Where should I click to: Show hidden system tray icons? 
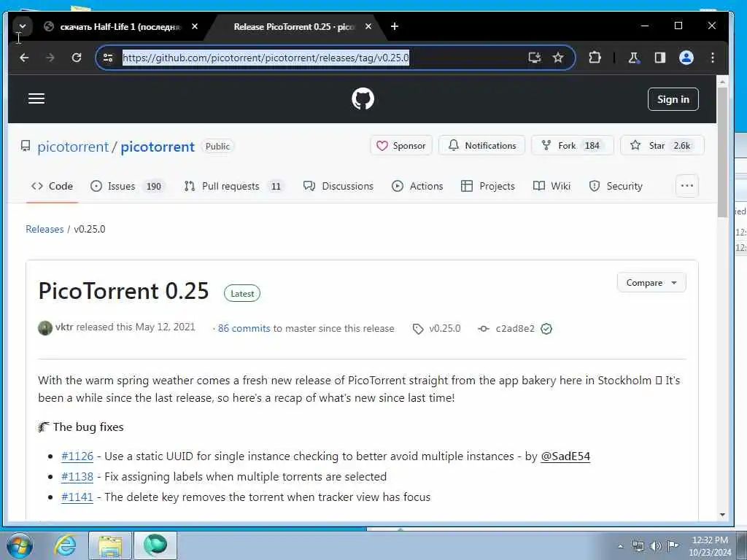click(620, 546)
